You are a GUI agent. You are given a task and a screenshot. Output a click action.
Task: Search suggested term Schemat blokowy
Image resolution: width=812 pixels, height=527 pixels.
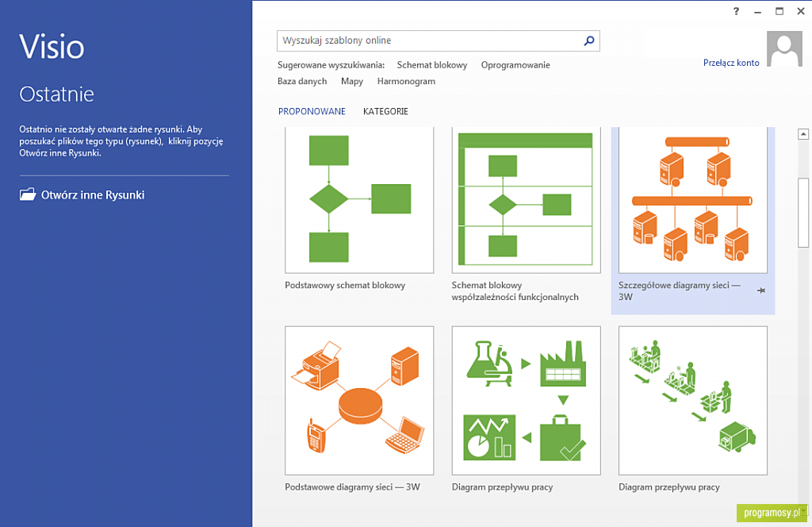(432, 65)
